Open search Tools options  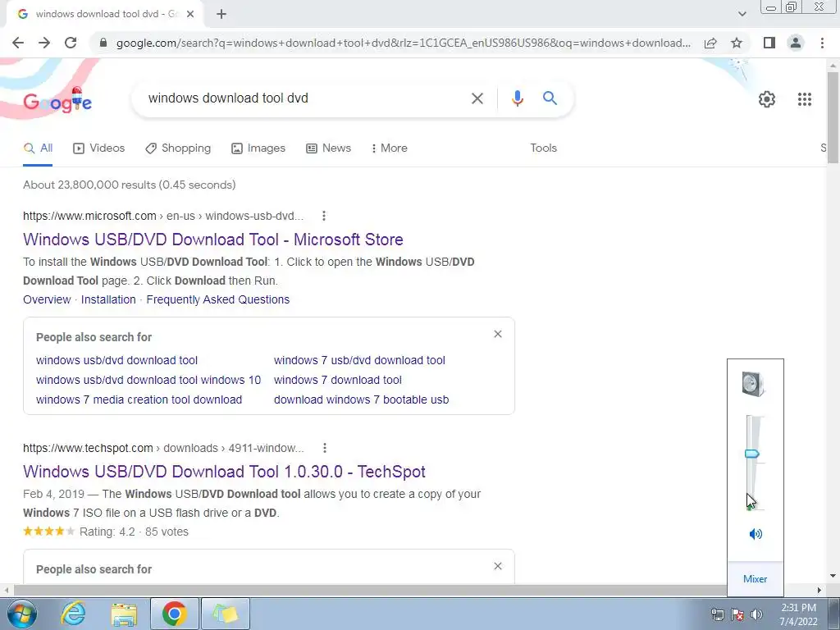[543, 148]
